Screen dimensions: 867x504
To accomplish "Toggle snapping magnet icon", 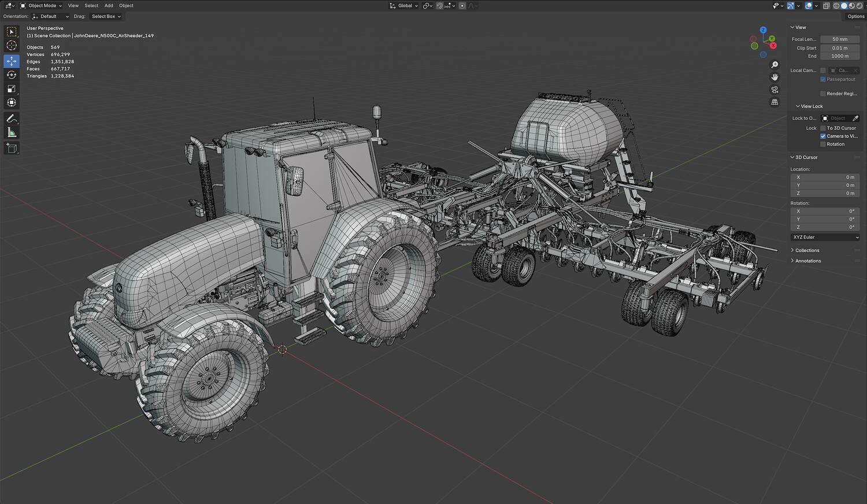I will click(x=440, y=6).
